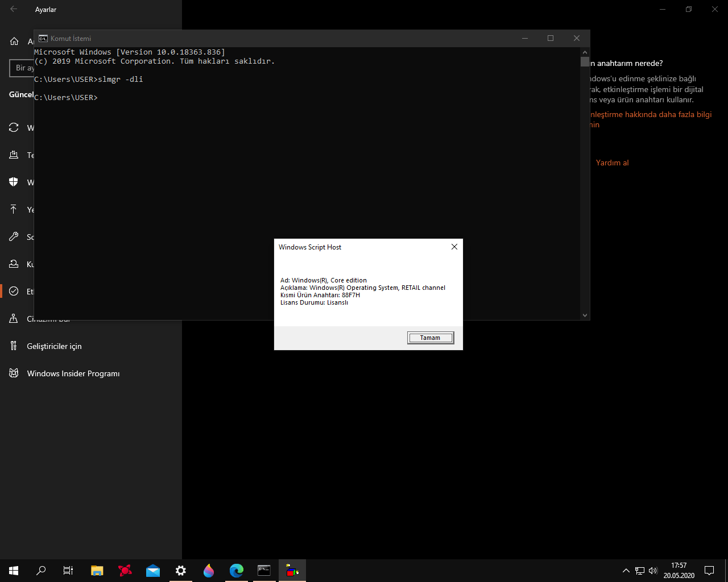Close the Komut İstemi window
728x582 pixels.
[x=577, y=39]
